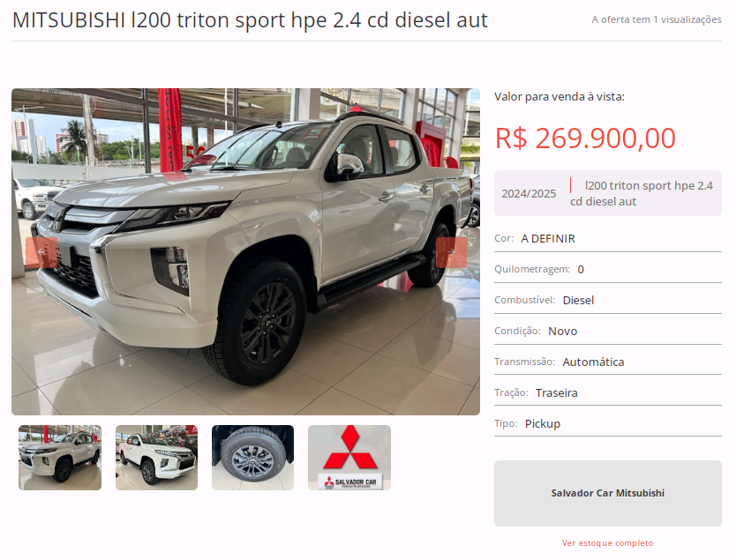Click the 2024/2025 model year label
This screenshot has height=560, width=736.
tap(529, 194)
